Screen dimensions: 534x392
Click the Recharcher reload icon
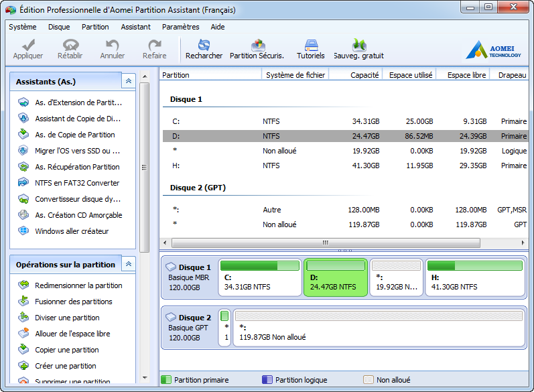(x=204, y=45)
